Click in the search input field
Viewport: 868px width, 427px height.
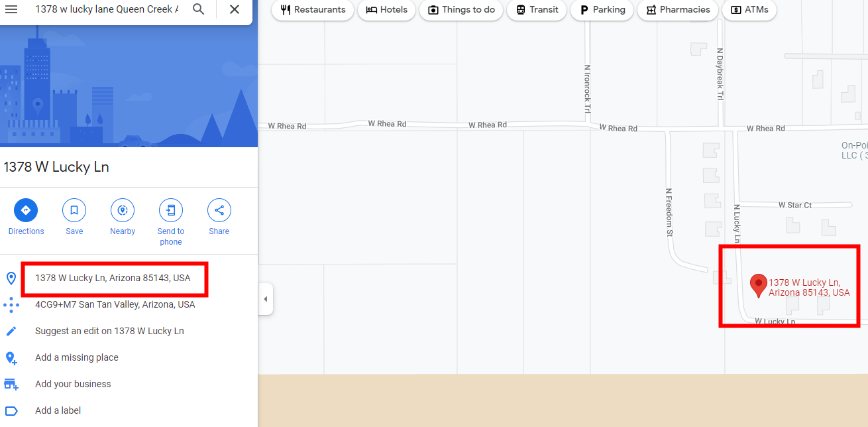click(x=106, y=9)
